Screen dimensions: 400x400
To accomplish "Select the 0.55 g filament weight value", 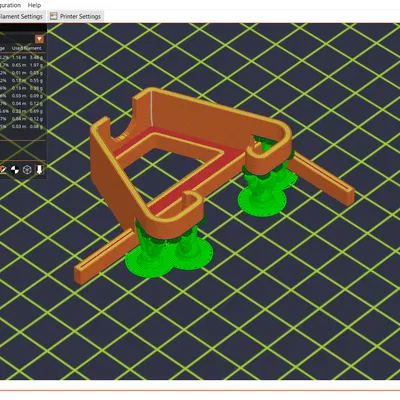I will [36, 80].
